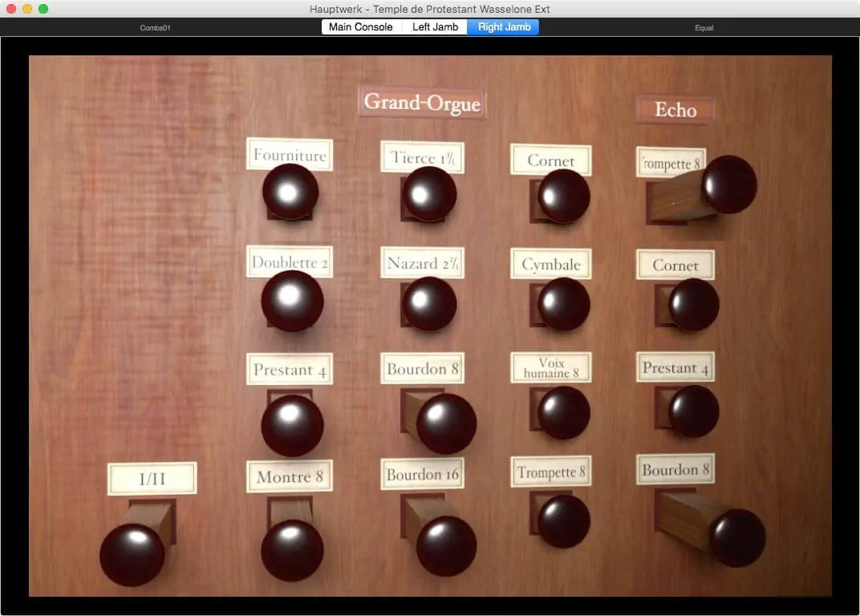Toggle the Montre 8 stop knob

[x=292, y=550]
